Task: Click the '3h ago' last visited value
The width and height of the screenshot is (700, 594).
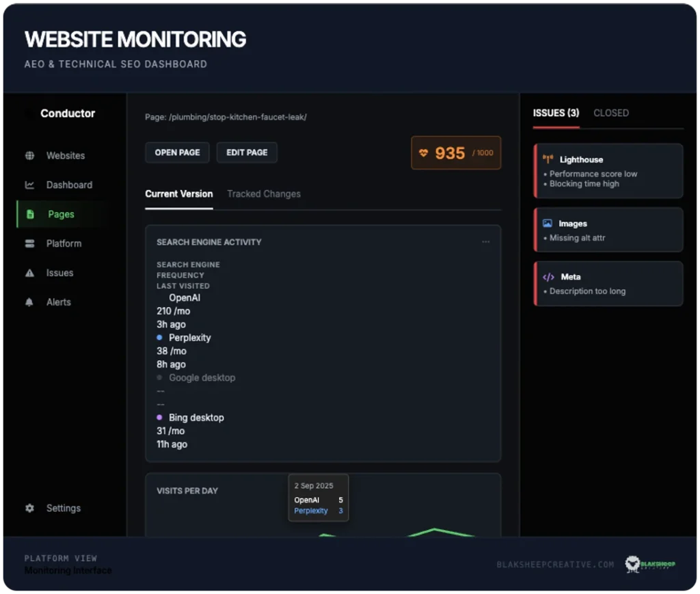Action: coord(171,325)
